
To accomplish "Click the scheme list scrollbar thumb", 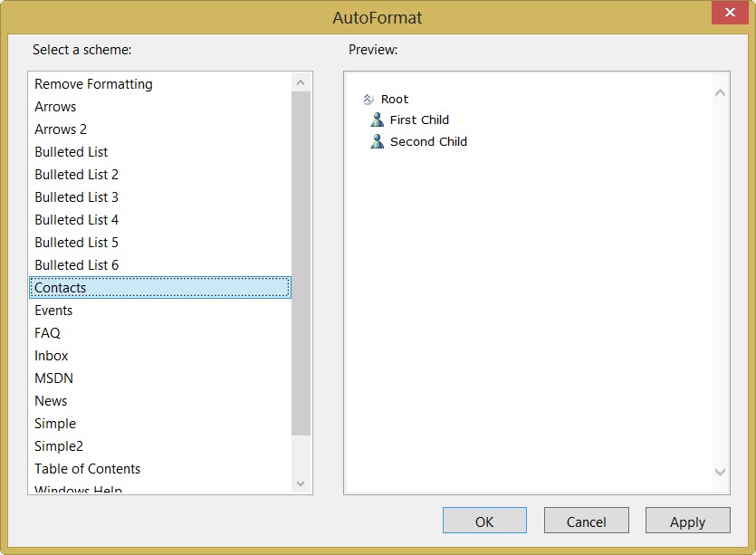I will (301, 263).
